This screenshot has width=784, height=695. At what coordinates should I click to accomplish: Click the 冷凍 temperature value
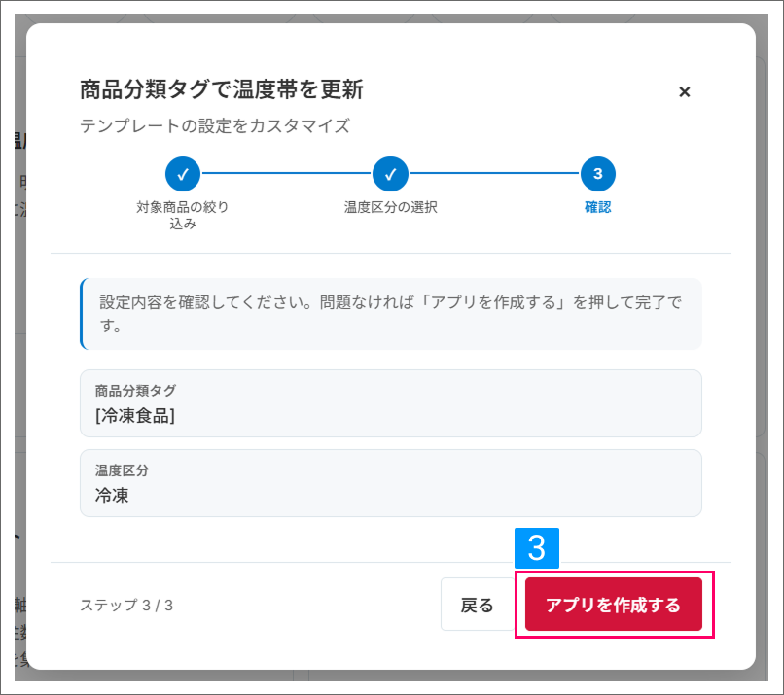[112, 496]
